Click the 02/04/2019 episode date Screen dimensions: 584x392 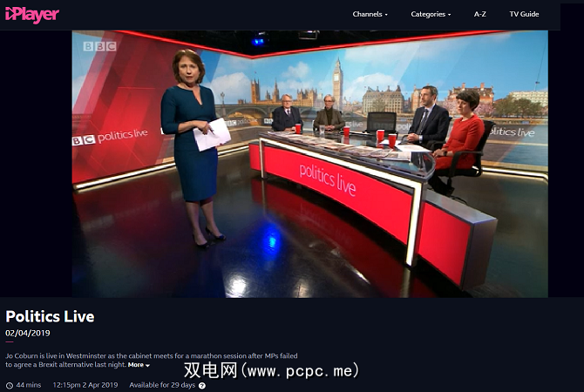[x=28, y=333]
